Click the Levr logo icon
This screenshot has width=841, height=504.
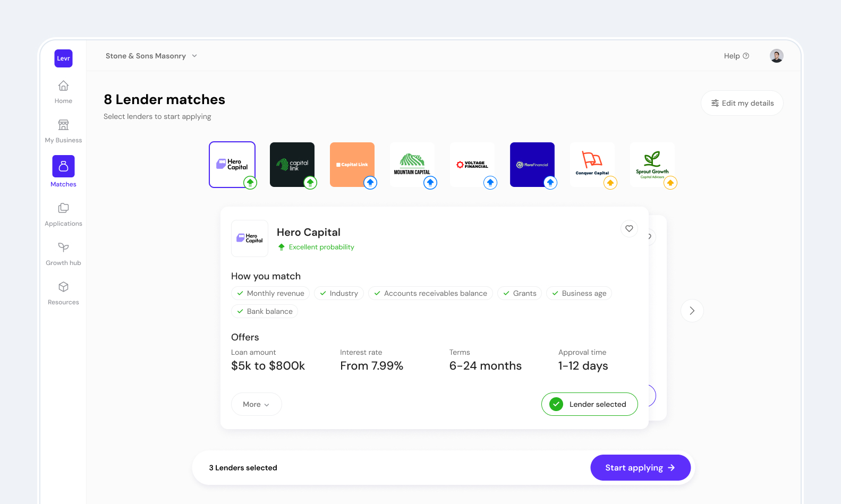click(63, 58)
